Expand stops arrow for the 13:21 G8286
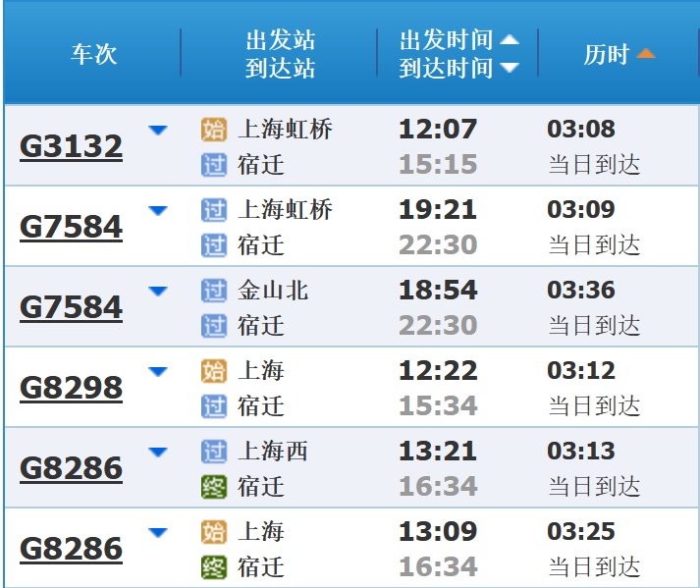Viewport: 700px width, 588px height. pos(157,452)
